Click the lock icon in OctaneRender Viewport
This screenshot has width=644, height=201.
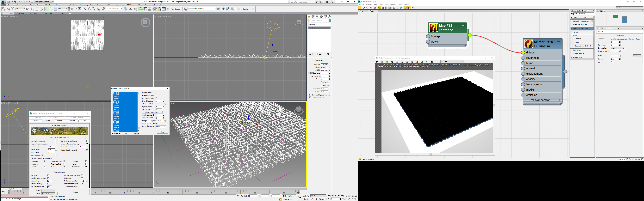(392, 62)
